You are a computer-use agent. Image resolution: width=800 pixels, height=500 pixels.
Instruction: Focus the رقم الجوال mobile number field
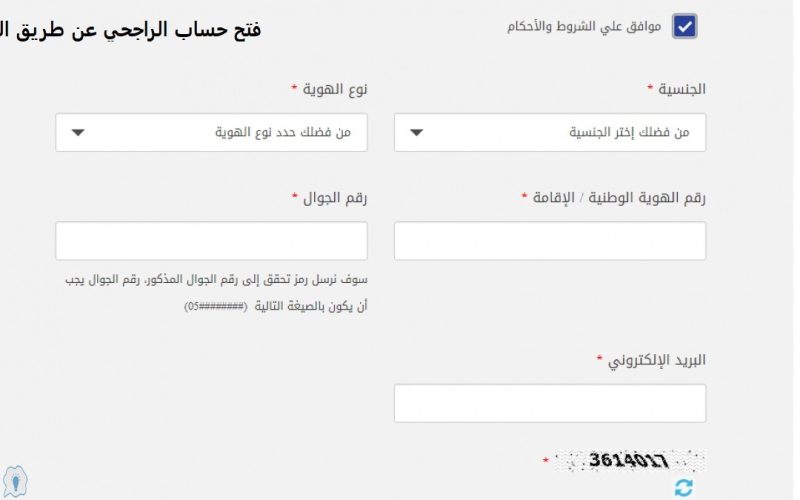(x=211, y=241)
